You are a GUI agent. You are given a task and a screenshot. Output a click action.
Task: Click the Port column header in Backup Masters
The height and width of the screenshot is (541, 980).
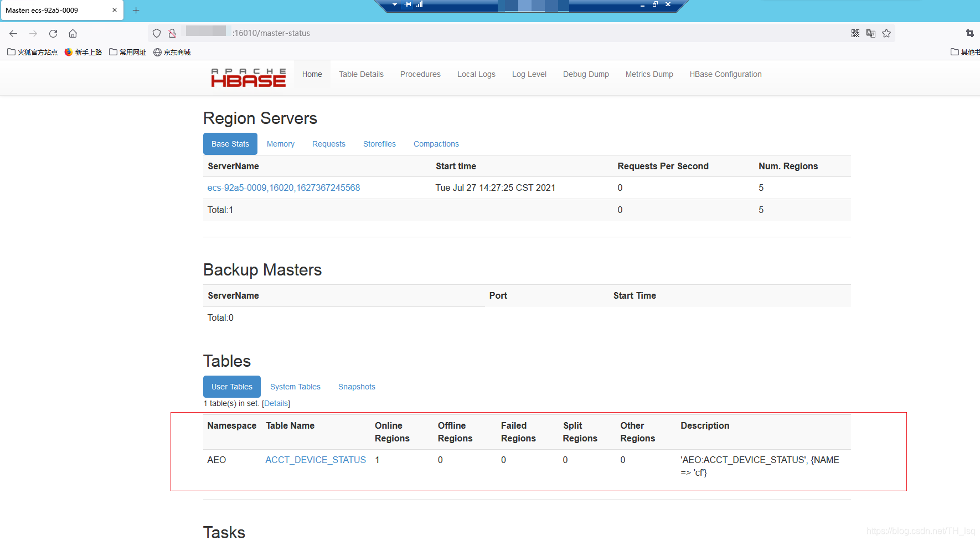click(x=498, y=295)
